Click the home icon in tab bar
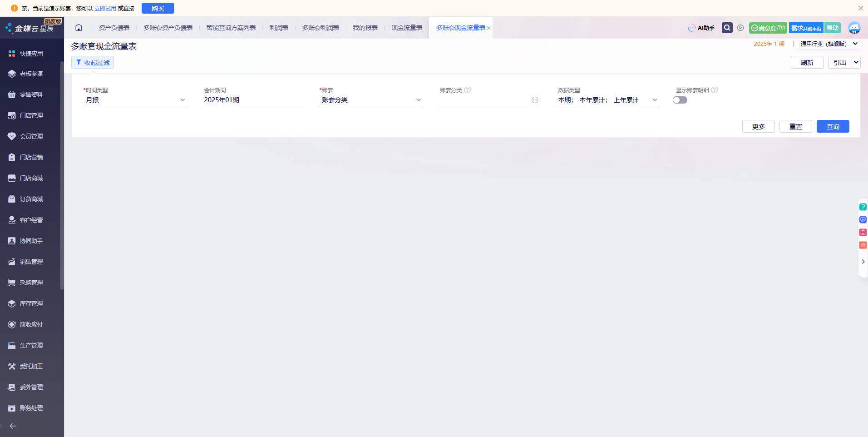The image size is (868, 437). point(79,28)
